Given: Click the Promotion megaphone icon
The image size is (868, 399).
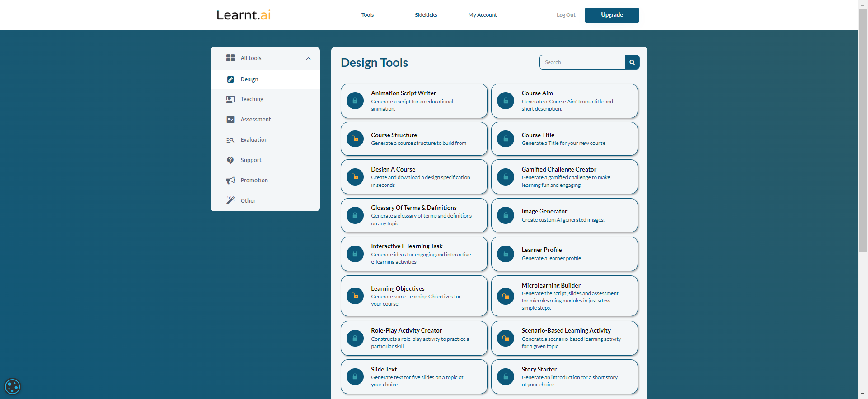Looking at the screenshot, I should [230, 181].
